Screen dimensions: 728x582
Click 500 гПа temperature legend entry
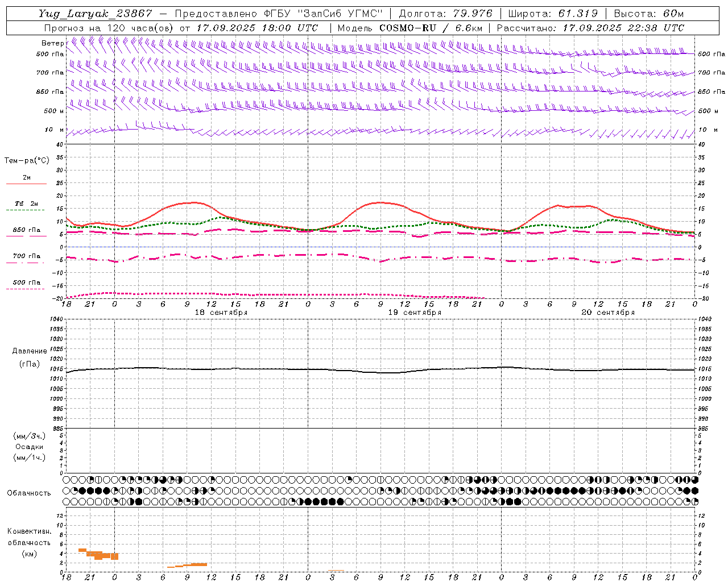26,282
